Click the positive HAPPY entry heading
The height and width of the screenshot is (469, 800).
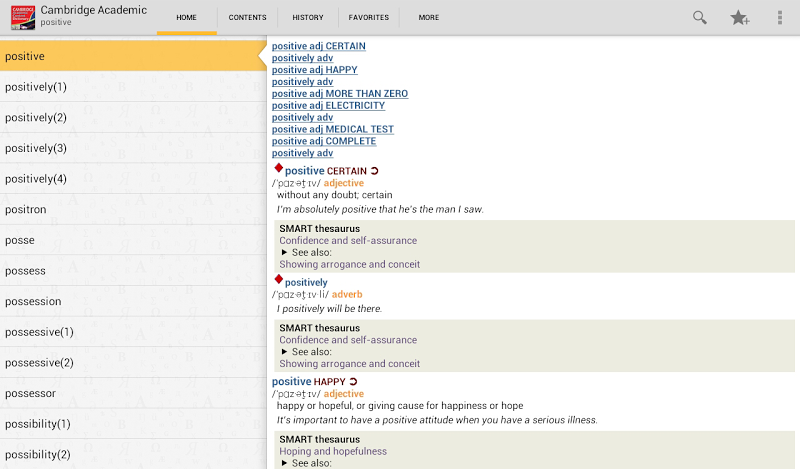pos(309,382)
